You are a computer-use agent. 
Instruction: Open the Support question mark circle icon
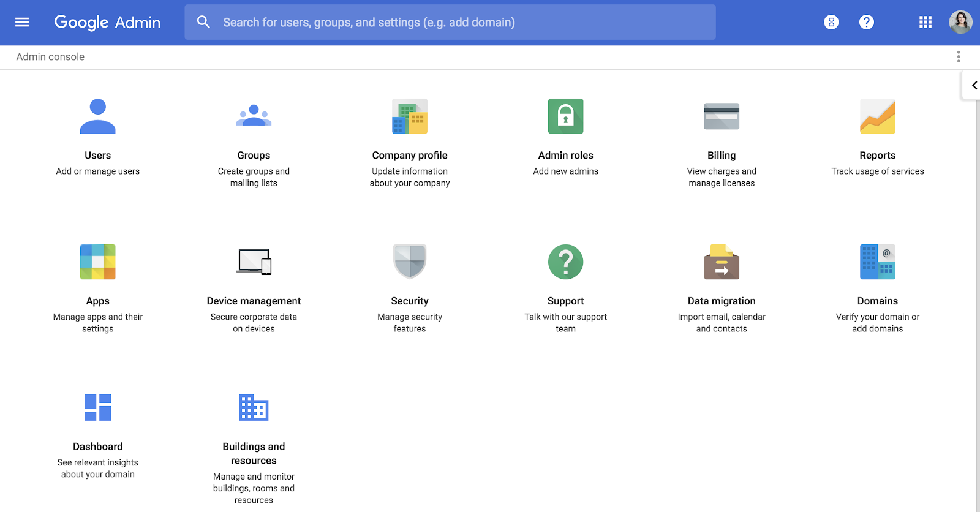click(x=566, y=262)
